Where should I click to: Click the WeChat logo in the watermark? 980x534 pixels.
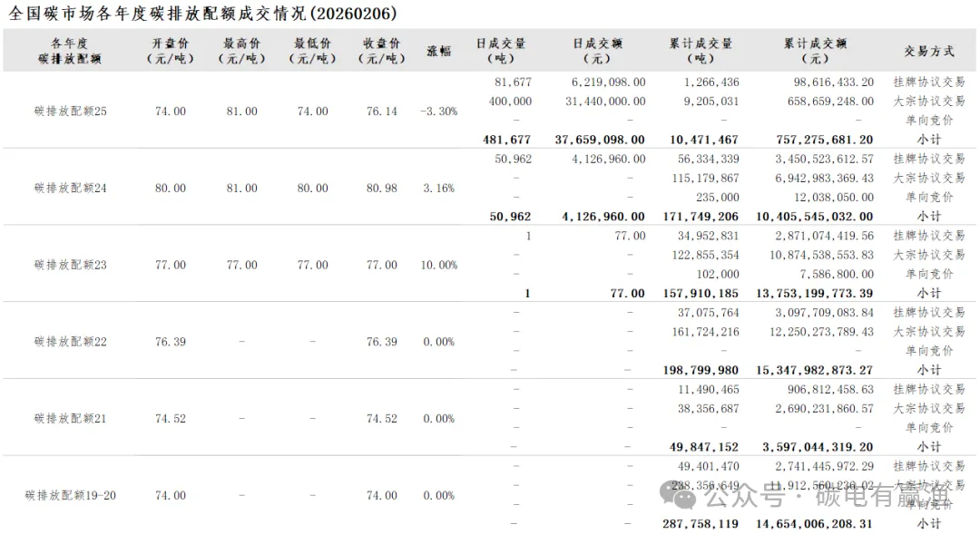pos(680,495)
